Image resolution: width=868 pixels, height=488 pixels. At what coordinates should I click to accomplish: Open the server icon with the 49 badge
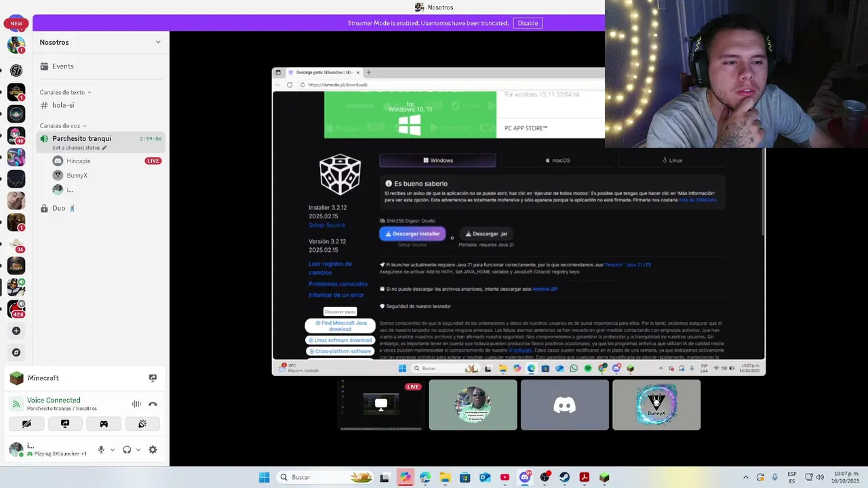click(x=16, y=136)
